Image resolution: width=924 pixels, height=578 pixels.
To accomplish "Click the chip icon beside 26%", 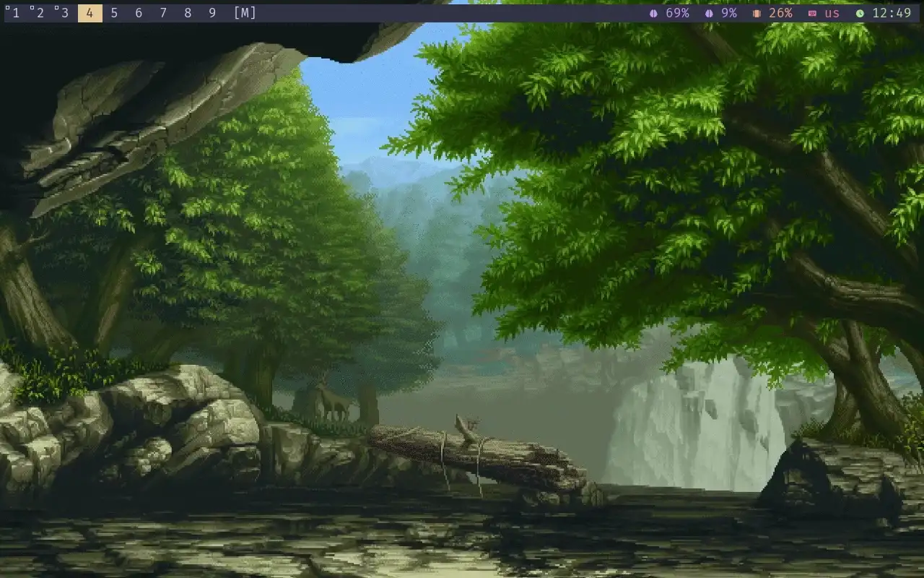I will coord(757,13).
